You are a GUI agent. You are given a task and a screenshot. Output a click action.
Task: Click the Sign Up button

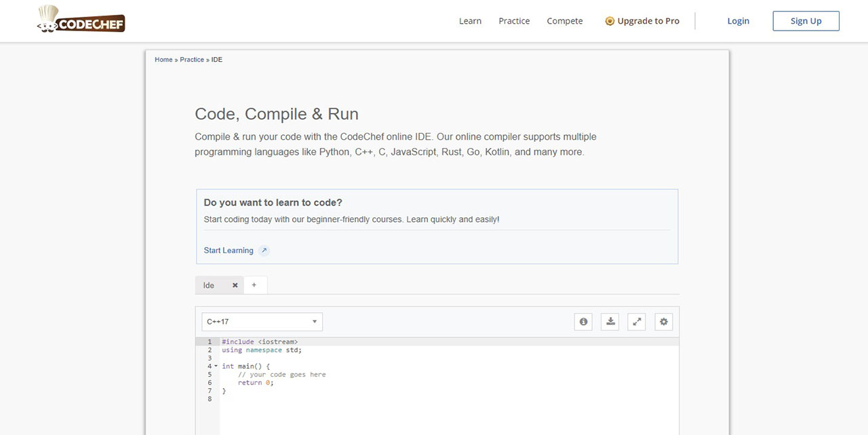pos(806,21)
